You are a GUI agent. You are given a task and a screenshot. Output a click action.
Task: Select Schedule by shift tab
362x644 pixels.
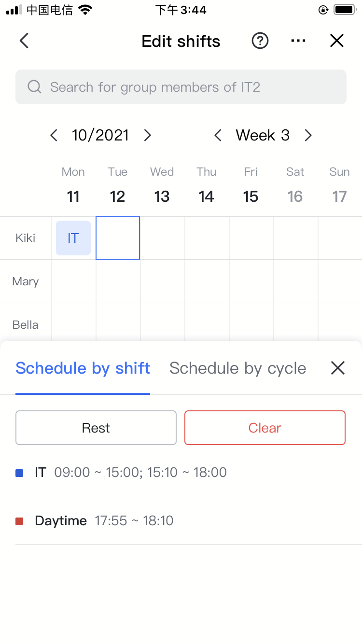coord(83,368)
